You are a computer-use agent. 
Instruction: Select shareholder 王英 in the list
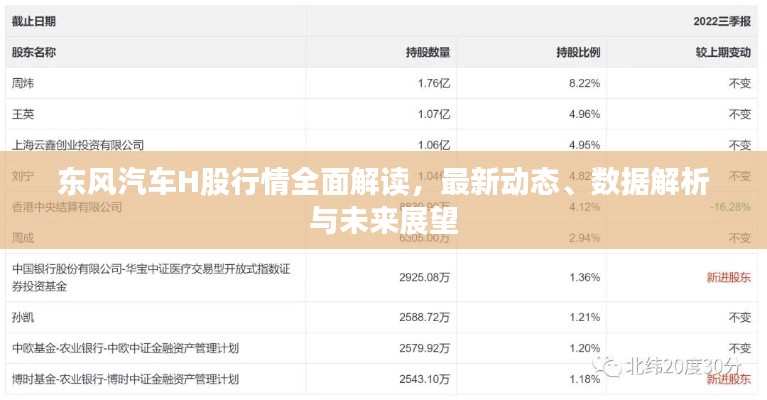point(23,114)
